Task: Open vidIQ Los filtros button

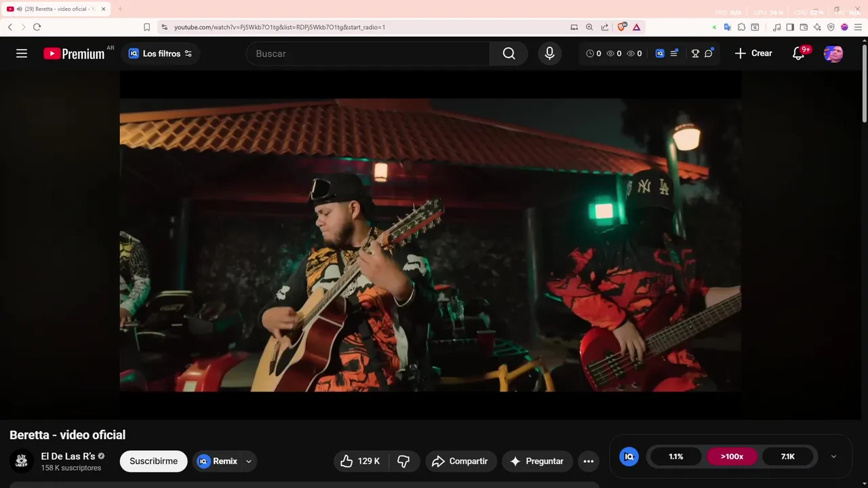Action: 161,54
